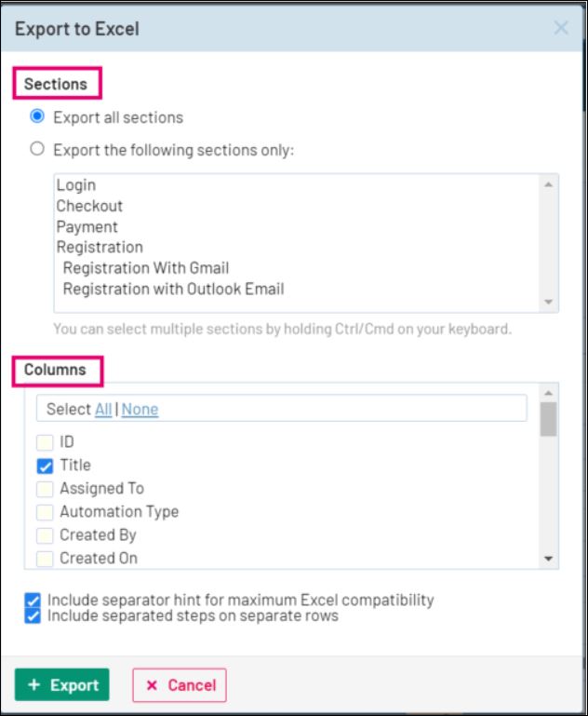Image resolution: width=588 pixels, height=716 pixels.
Task: Select Registration With Gmail subsection
Action: tap(146, 268)
